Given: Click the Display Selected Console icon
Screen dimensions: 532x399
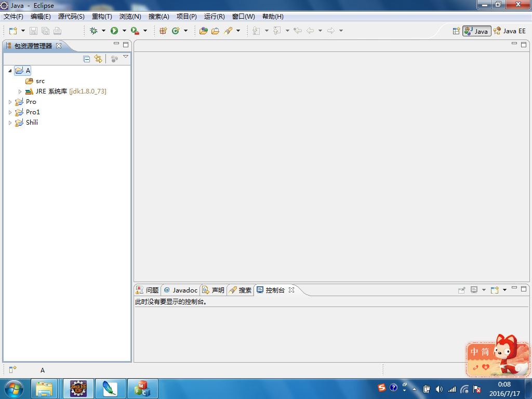Looking at the screenshot, I should [474, 290].
